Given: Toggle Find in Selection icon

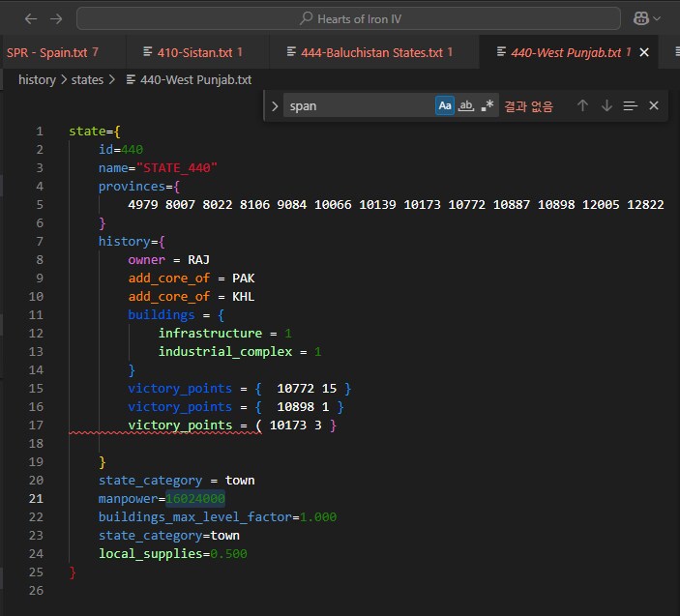Looking at the screenshot, I should 630,105.
